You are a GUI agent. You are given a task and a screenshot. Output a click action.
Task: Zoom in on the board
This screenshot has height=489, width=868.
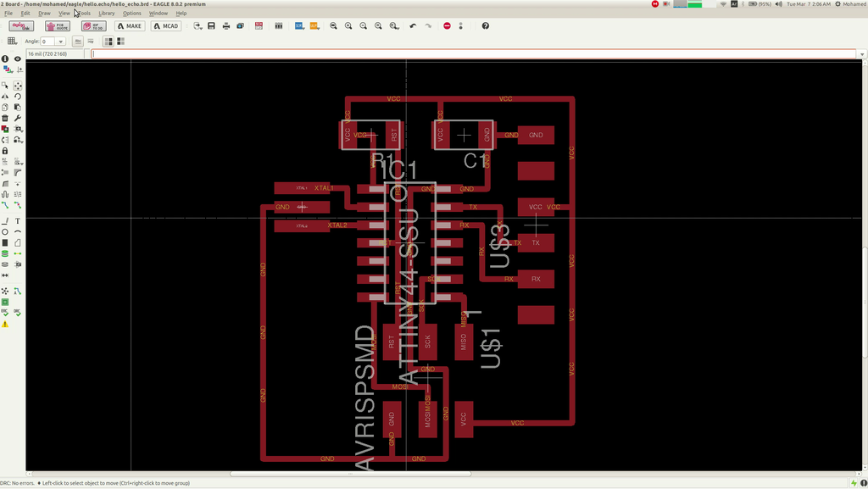[x=348, y=26]
